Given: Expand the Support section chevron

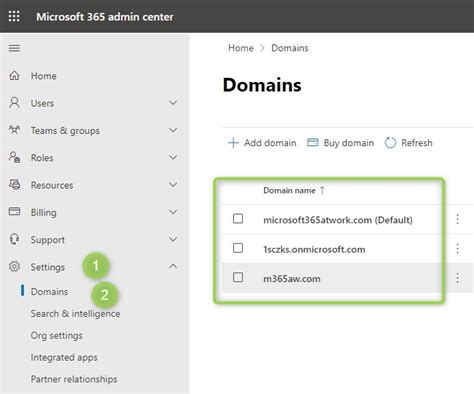Looking at the screenshot, I should [x=173, y=239].
